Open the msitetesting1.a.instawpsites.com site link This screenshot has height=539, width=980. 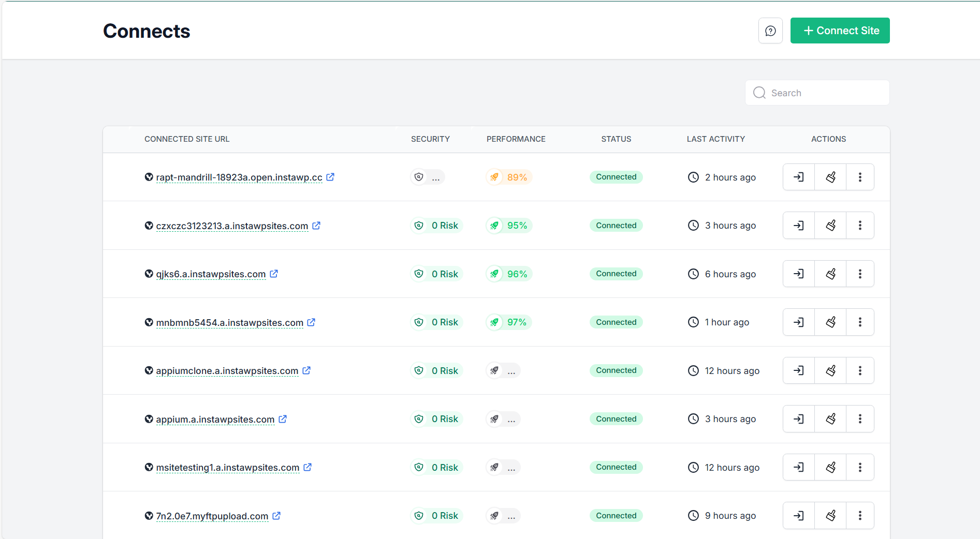click(228, 468)
